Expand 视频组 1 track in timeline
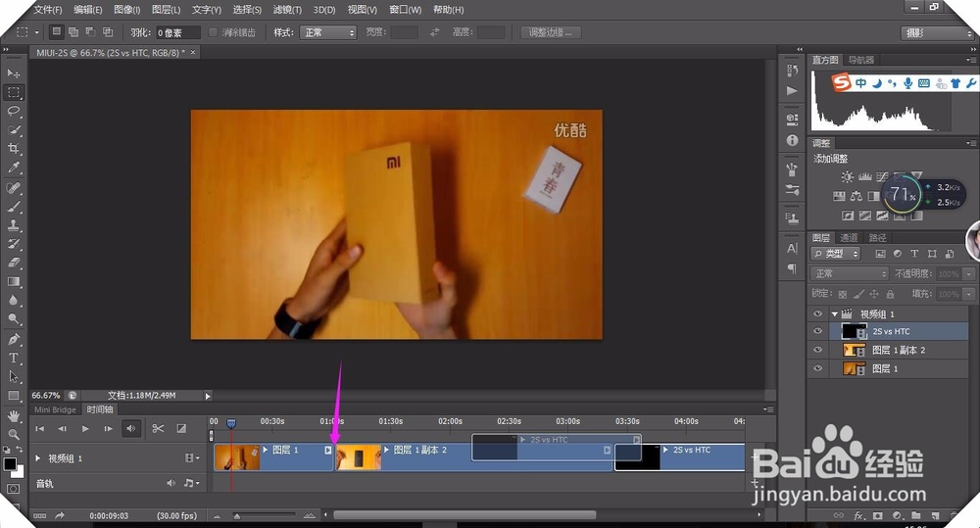The height and width of the screenshot is (528, 980). (x=37, y=458)
